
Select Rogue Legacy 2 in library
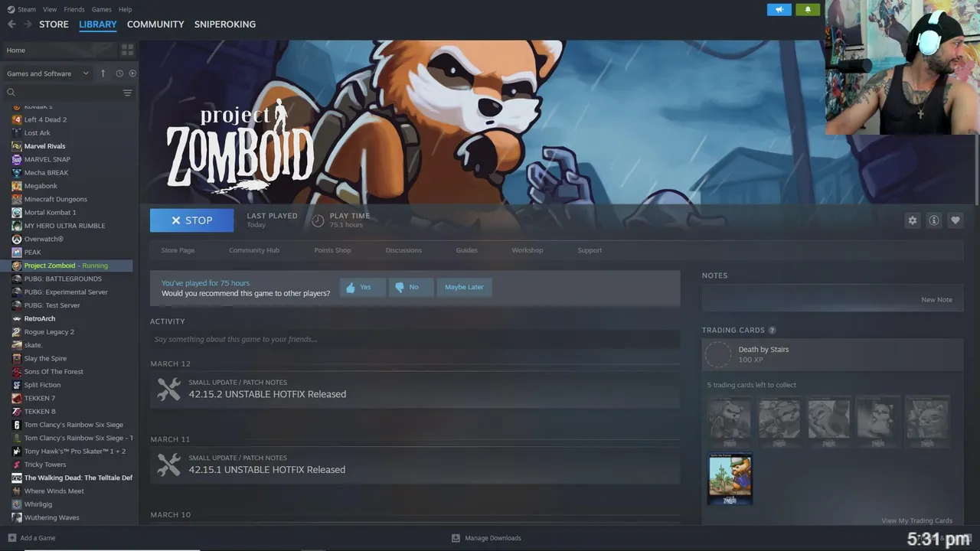(49, 332)
